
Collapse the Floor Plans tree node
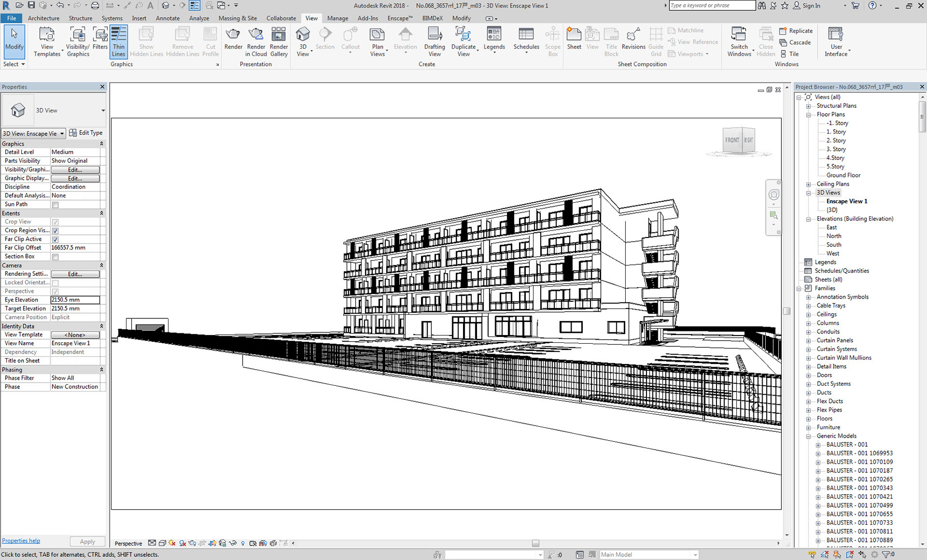pyautogui.click(x=808, y=115)
